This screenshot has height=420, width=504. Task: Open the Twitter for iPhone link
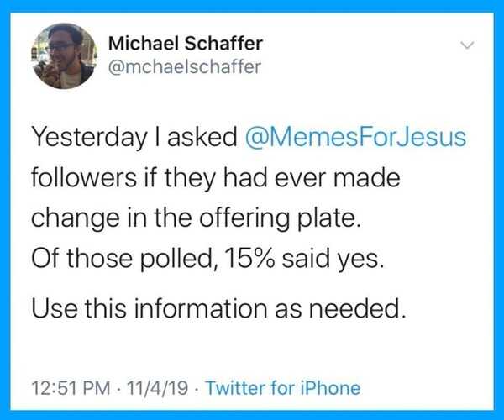coord(282,389)
